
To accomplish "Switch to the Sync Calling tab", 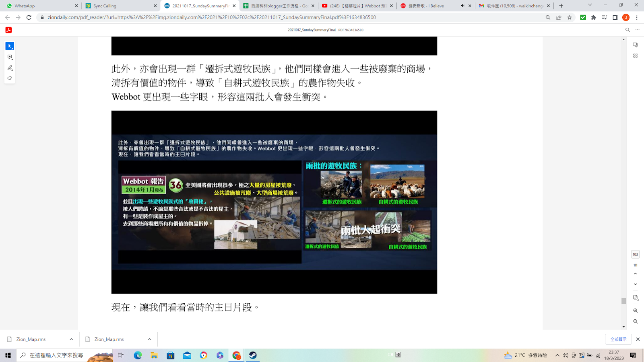I will [121, 6].
